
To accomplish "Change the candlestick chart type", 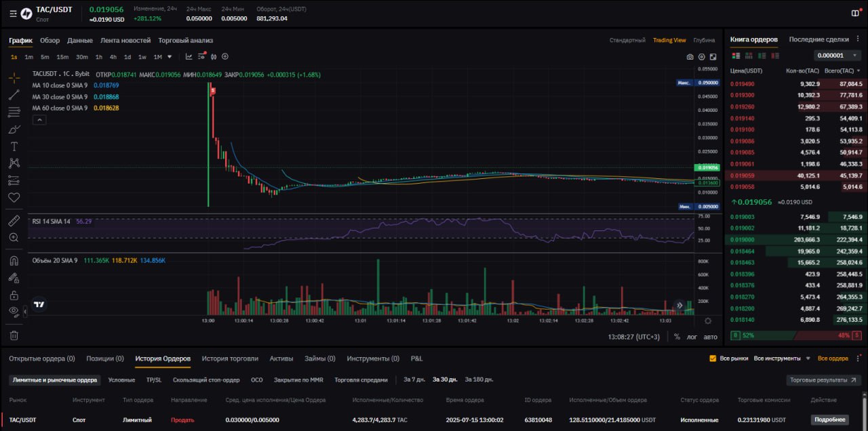I will 214,57.
